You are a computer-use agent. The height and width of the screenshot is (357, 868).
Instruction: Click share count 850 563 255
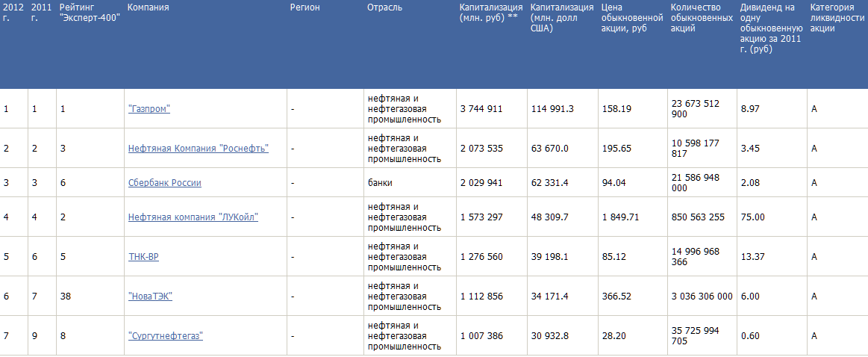point(698,217)
